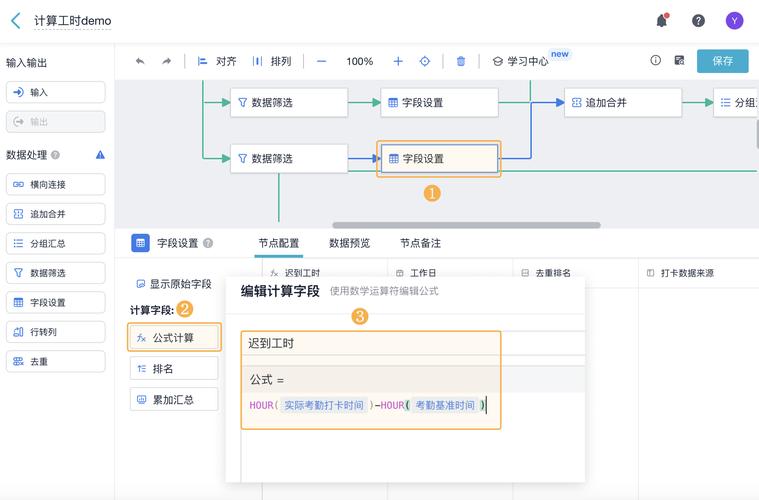This screenshot has height=500, width=759.
Task: Switch to the 节点备注 tab
Action: point(420,243)
